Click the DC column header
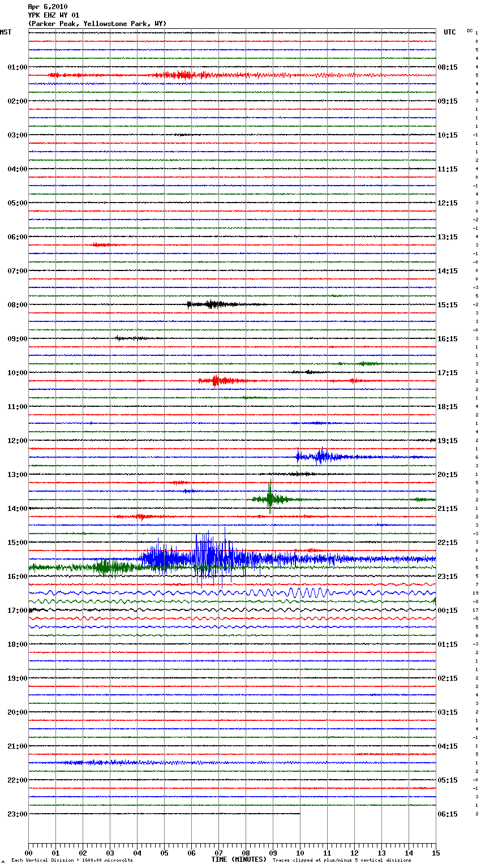 pyautogui.click(x=470, y=31)
